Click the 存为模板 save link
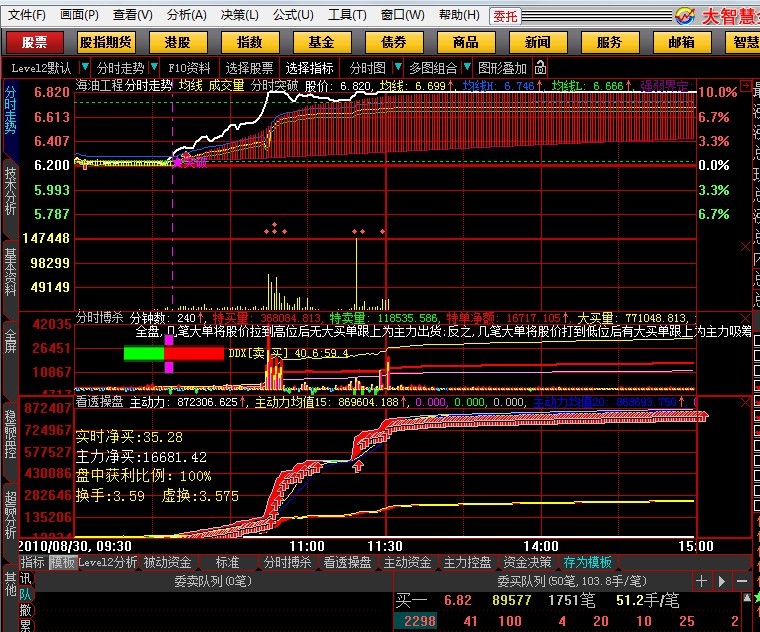 (x=587, y=562)
